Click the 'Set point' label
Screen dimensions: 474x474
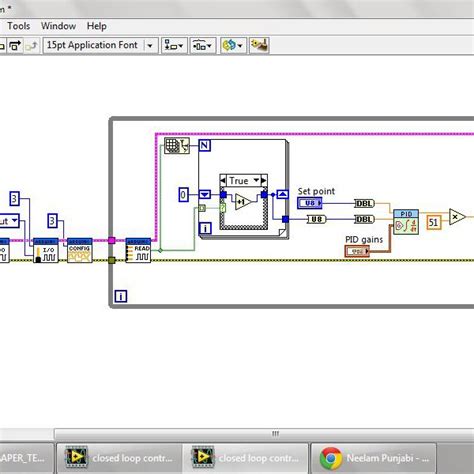click(316, 191)
